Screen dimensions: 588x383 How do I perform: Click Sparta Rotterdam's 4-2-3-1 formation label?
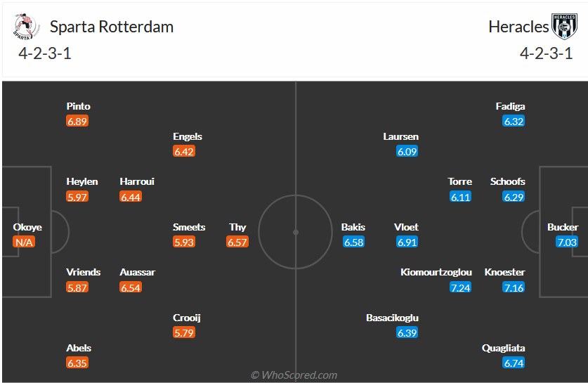click(45, 53)
